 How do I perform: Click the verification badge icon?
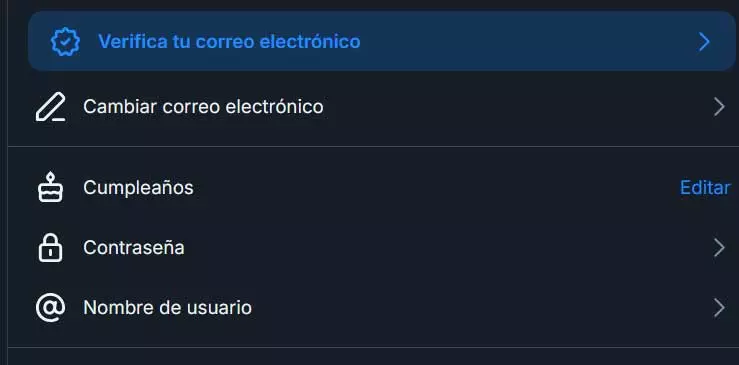click(x=65, y=42)
